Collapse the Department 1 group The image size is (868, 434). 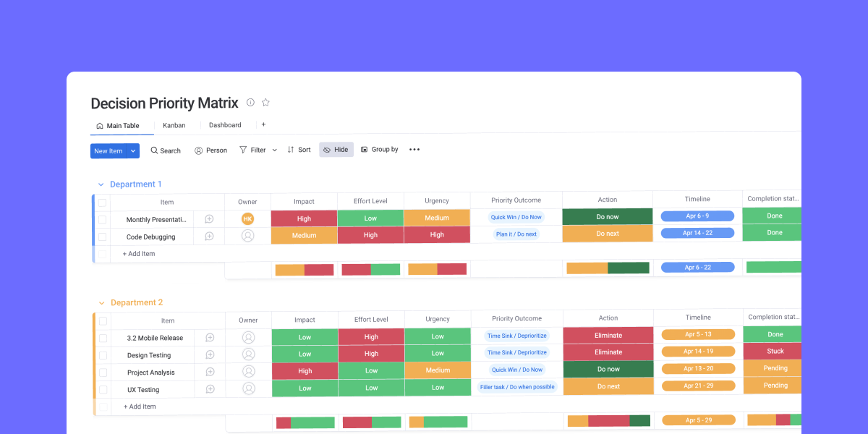pos(101,184)
